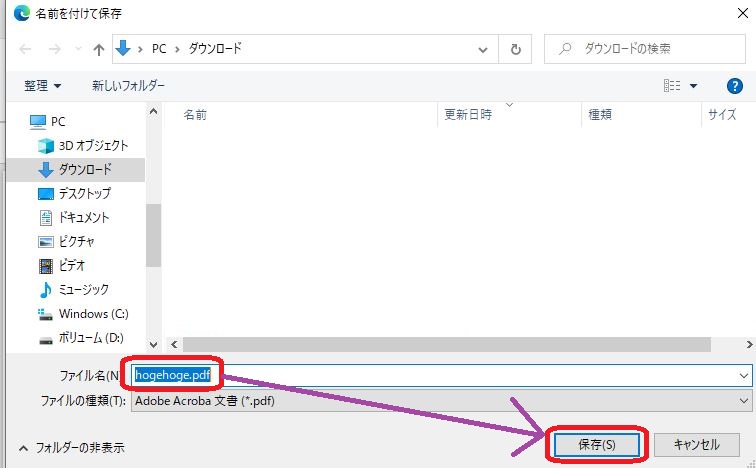
Task: Click the キャンセル button
Action: (697, 444)
